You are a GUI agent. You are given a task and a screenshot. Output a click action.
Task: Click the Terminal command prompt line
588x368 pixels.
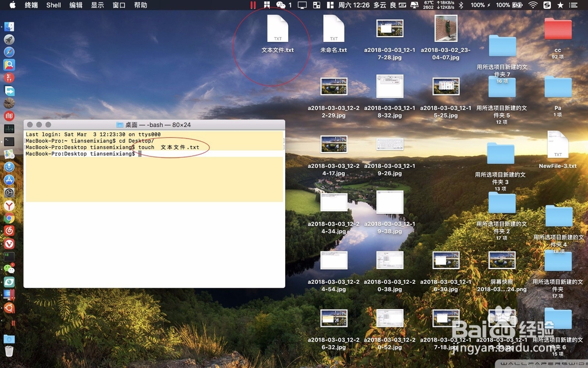point(88,154)
